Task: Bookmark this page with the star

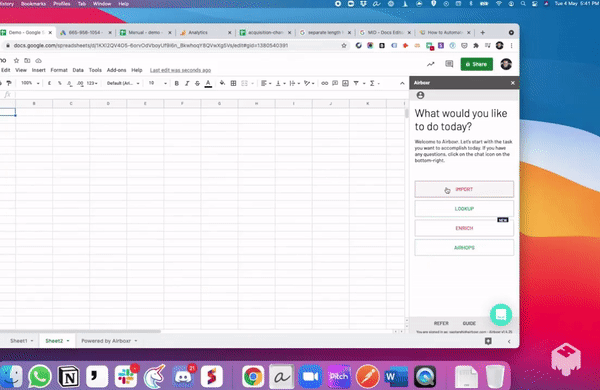Action: [x=344, y=46]
